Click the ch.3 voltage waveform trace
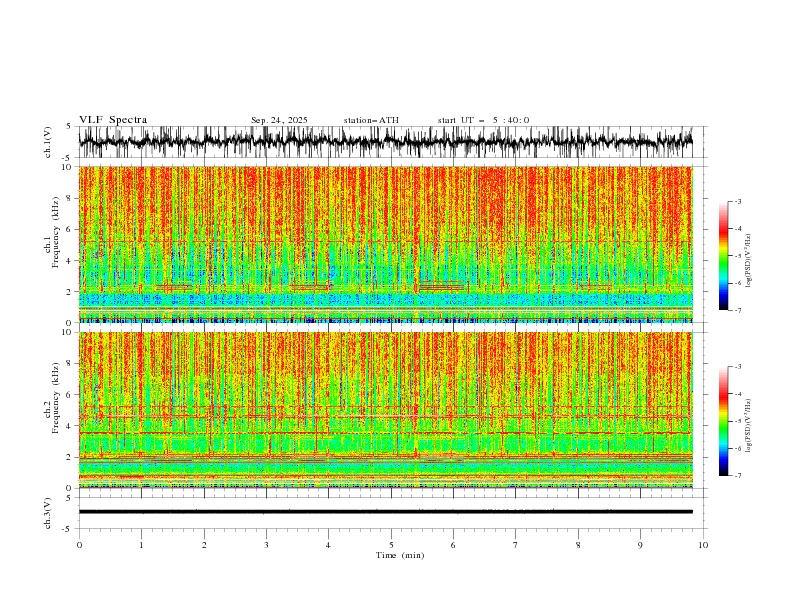 coord(385,512)
